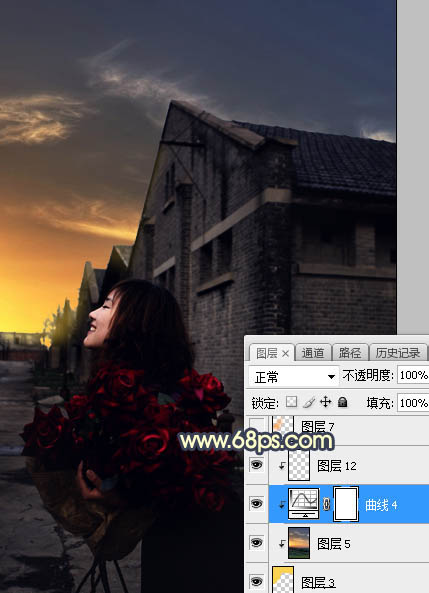Select the white layer mask of 曲线 4

coord(346,504)
